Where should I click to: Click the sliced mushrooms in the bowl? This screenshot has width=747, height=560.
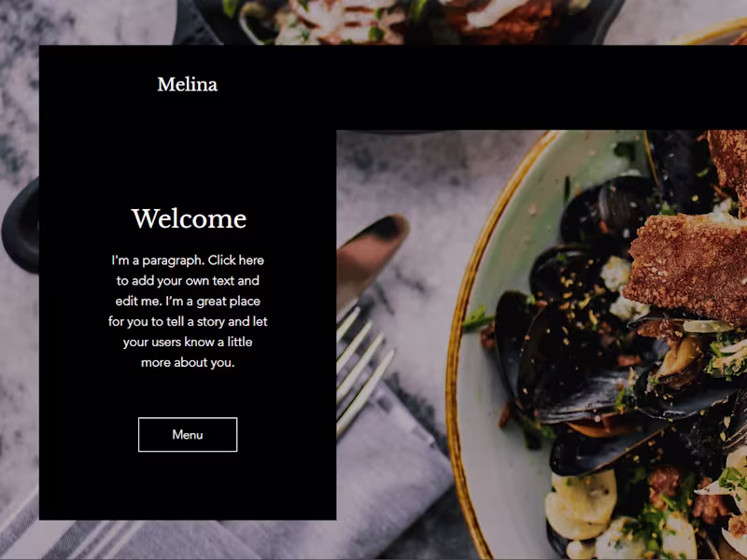click(x=581, y=505)
